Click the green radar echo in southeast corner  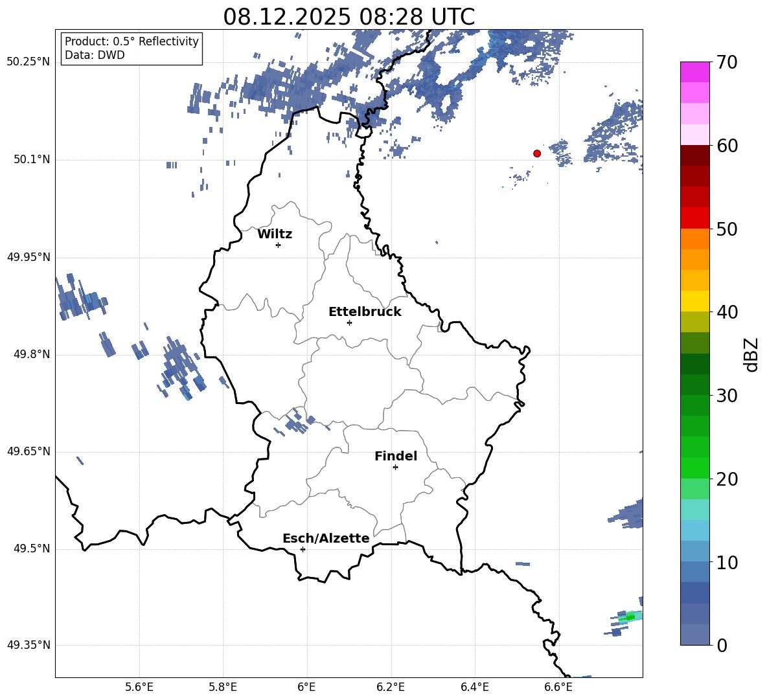(630, 617)
